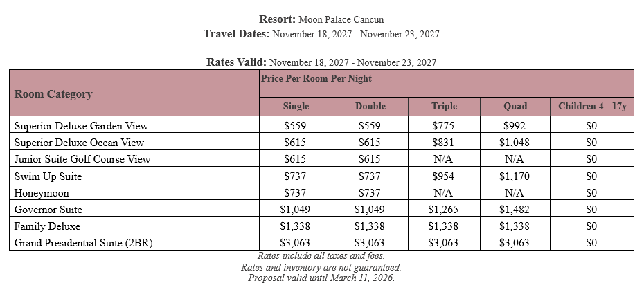Select the Children 4 - 17y header
The width and height of the screenshot is (644, 308).
coord(591,107)
